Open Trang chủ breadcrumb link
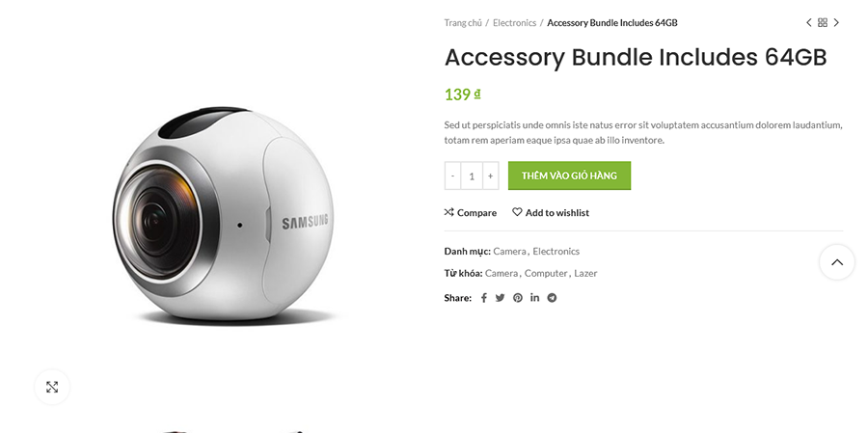Image resolution: width=868 pixels, height=433 pixels. coord(463,23)
